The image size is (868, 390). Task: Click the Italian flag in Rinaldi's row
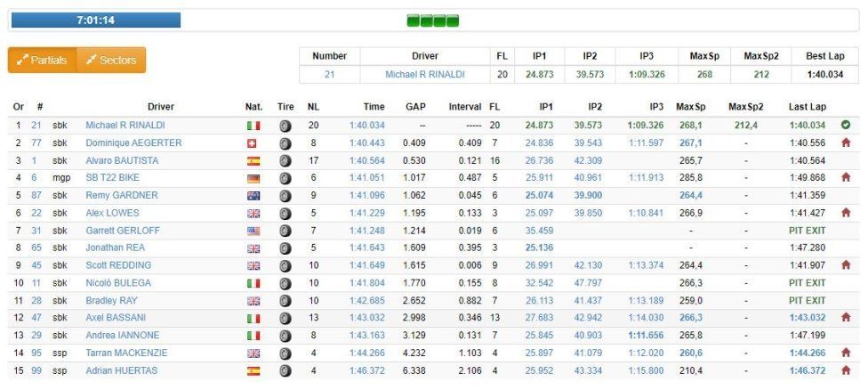(x=253, y=126)
